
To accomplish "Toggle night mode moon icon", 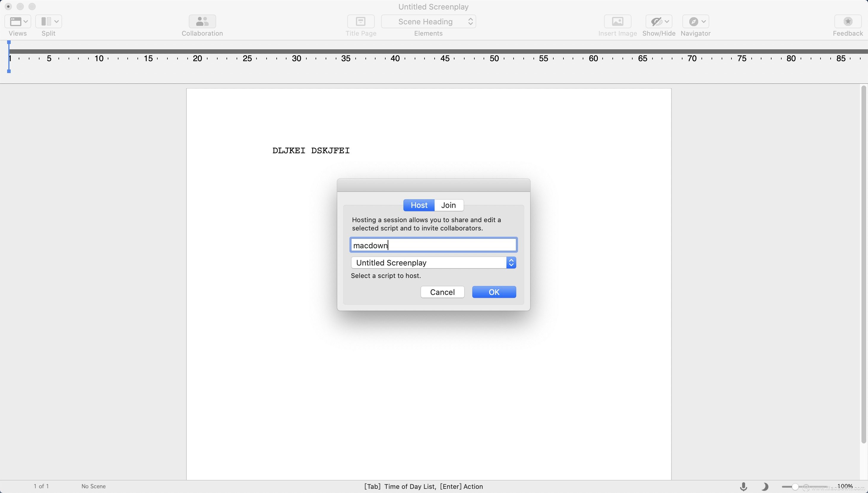I will (x=764, y=486).
